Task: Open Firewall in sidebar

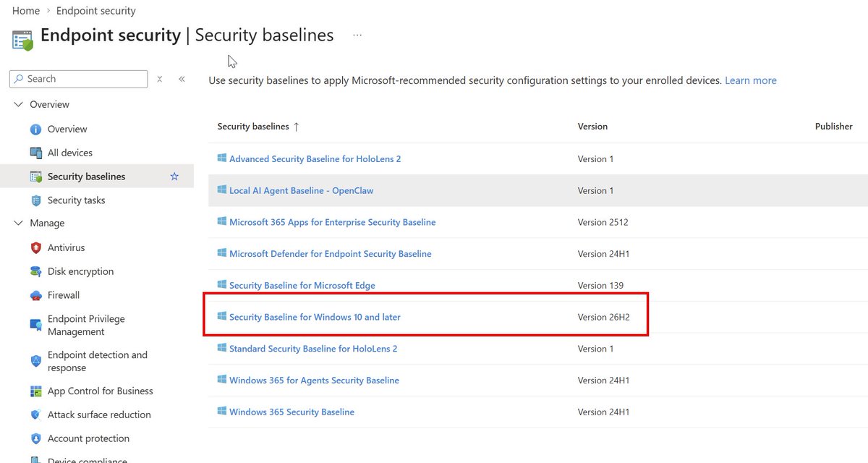Action: point(64,295)
